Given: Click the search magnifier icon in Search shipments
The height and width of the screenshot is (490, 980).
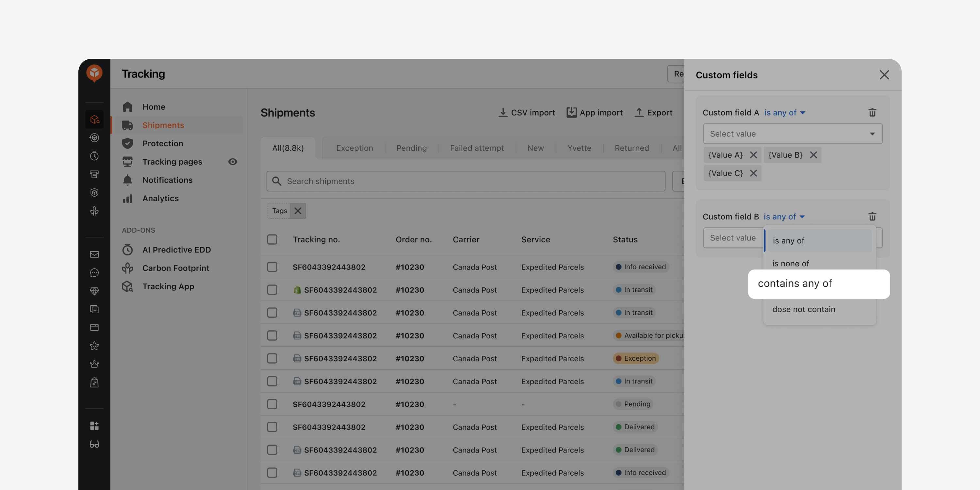Looking at the screenshot, I should pyautogui.click(x=277, y=181).
